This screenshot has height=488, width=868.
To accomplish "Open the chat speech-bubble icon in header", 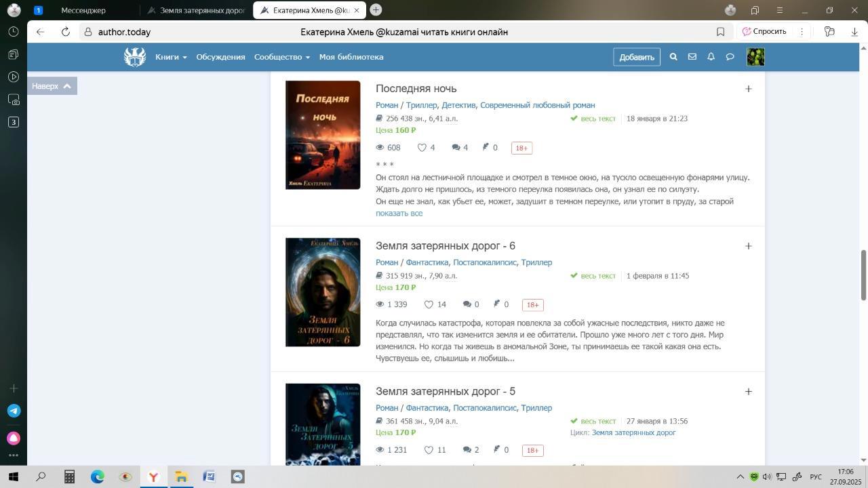I will pos(730,57).
